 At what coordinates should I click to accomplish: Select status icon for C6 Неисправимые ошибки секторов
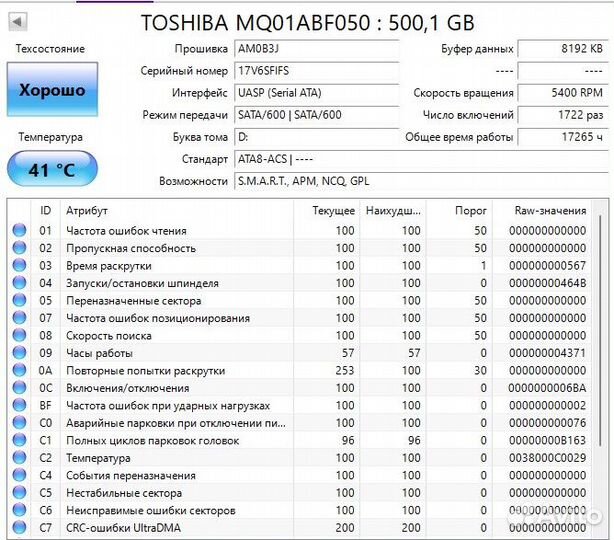click(19, 510)
